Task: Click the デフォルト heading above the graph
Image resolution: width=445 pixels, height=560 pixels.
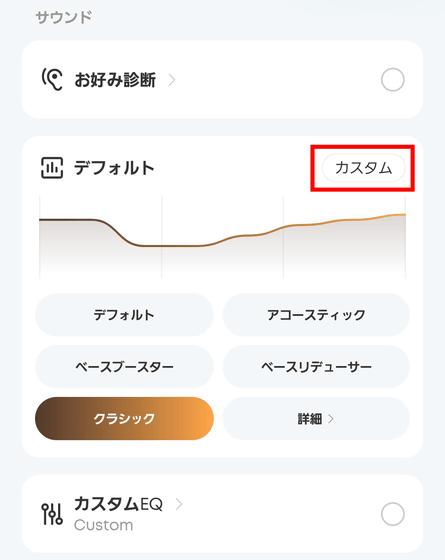Action: click(114, 168)
